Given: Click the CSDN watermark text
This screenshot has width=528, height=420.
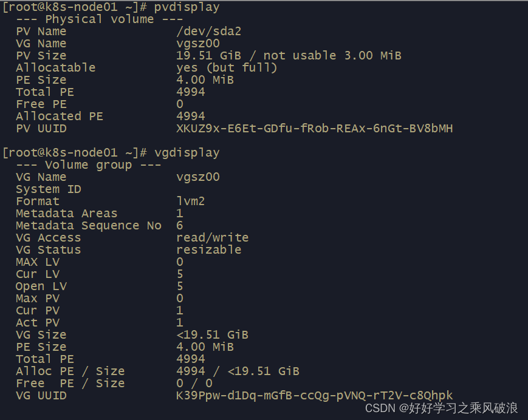Looking at the screenshot, I should point(442,408).
